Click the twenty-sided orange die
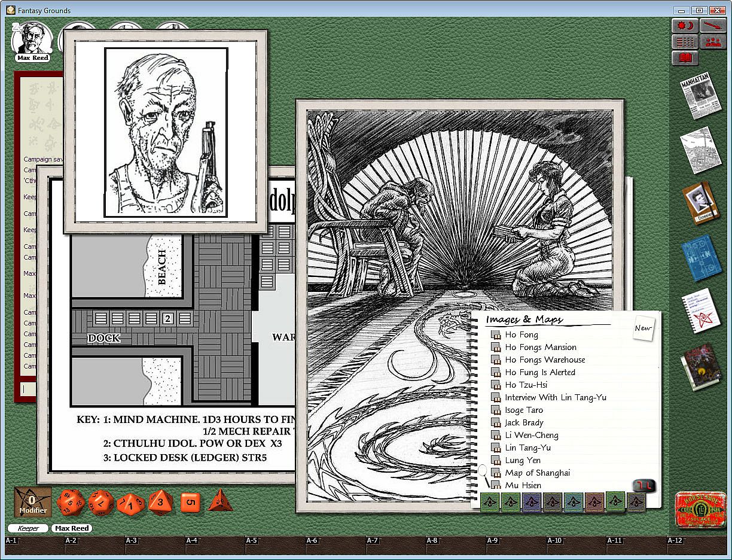 [70, 503]
